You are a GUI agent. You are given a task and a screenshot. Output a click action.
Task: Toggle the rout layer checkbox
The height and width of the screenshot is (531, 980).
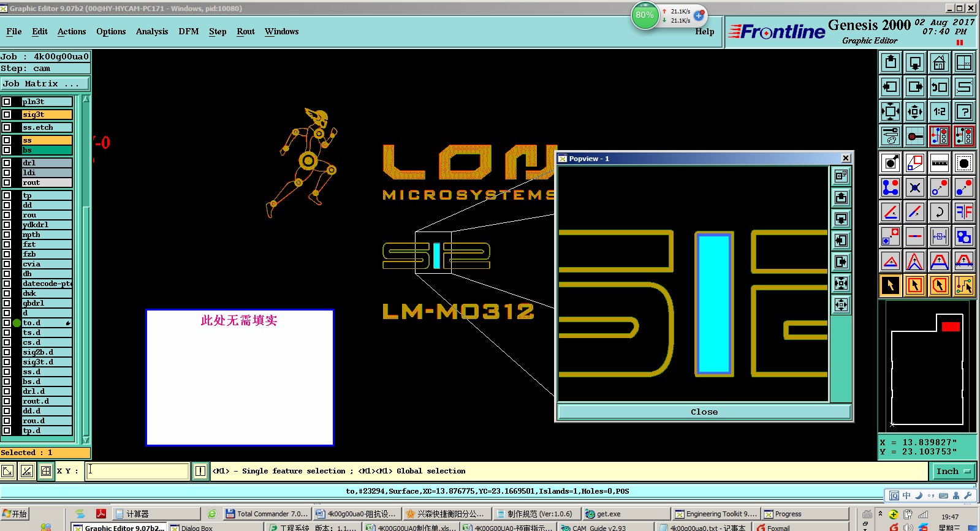[x=7, y=183]
